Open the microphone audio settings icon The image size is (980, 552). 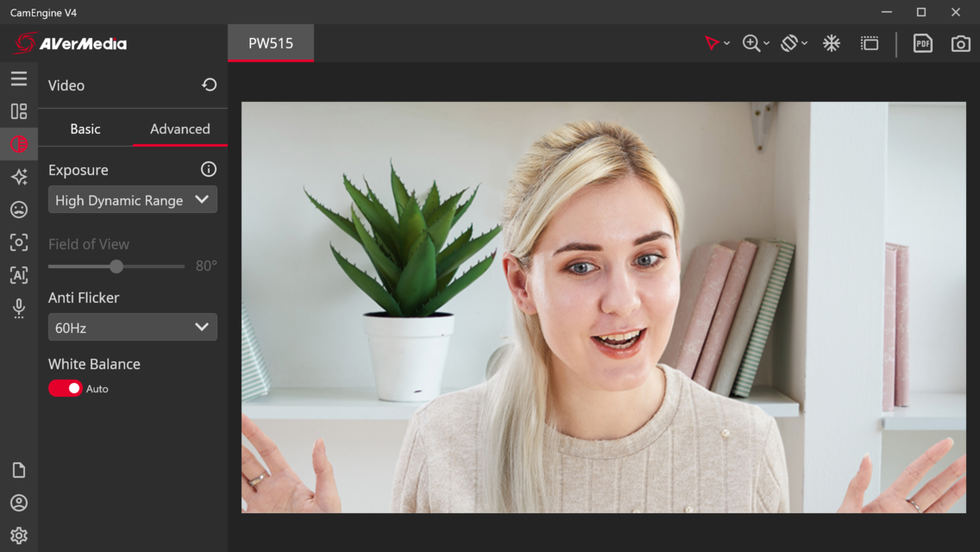tap(19, 308)
